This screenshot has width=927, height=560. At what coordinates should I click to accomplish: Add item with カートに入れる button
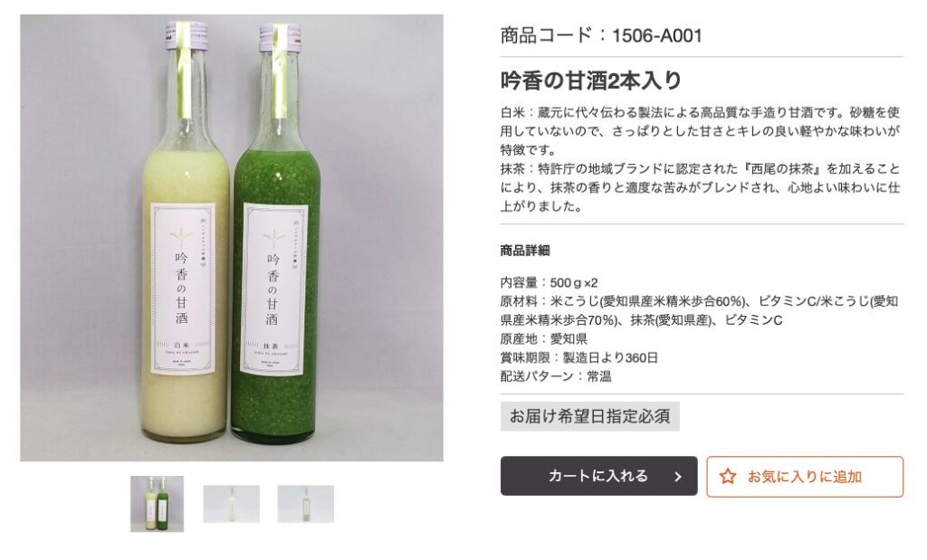point(599,476)
